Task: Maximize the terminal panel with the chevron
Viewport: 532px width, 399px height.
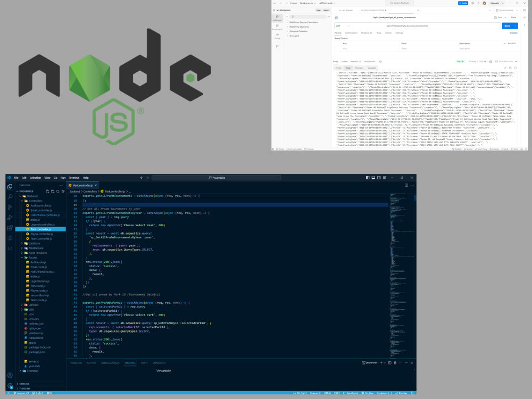Action: click(406, 363)
